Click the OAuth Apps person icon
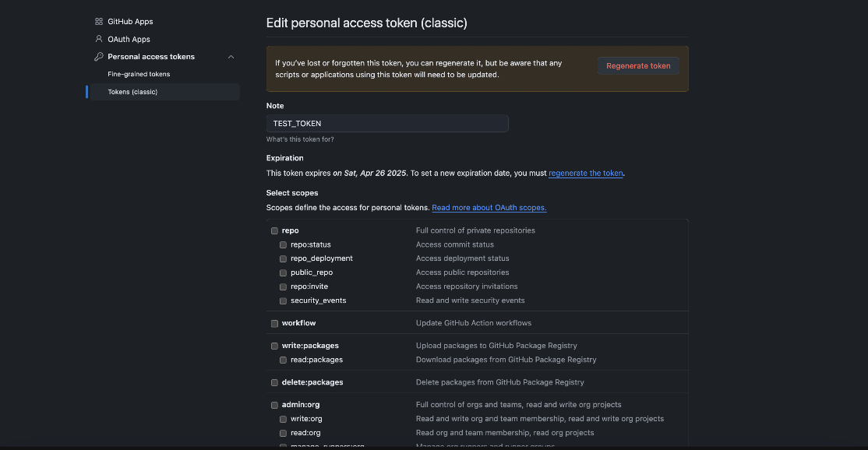This screenshot has height=450, width=868. 99,39
